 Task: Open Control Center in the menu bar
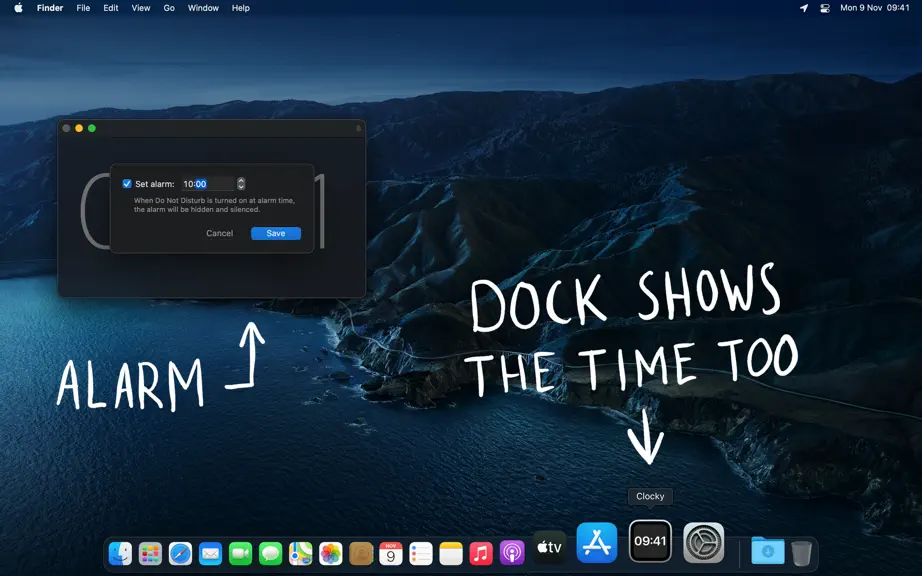pos(825,8)
